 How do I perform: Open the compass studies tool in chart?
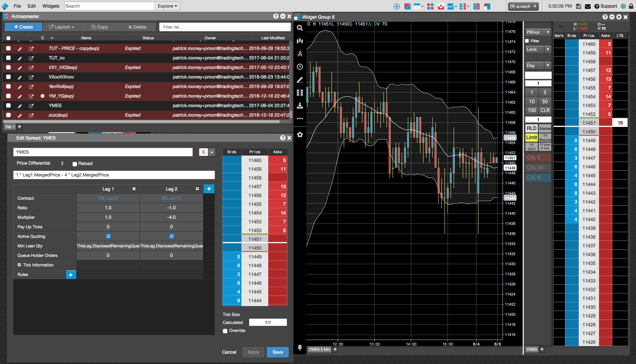[300, 54]
